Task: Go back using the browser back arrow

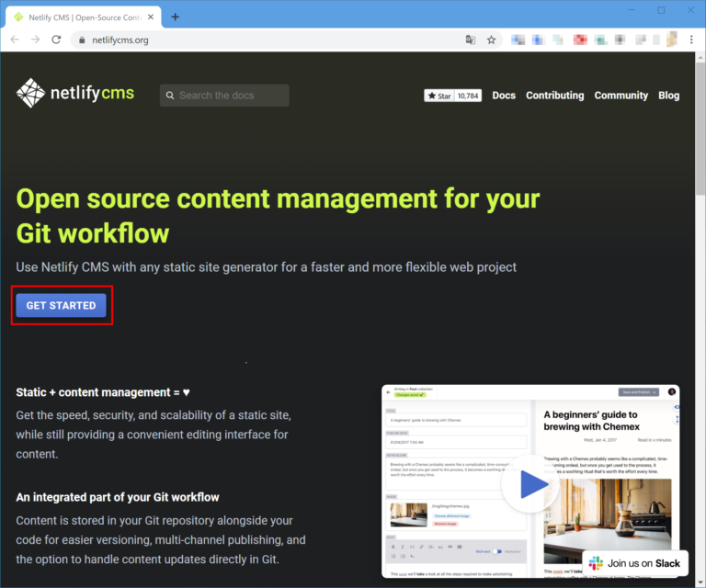Action: [x=14, y=40]
